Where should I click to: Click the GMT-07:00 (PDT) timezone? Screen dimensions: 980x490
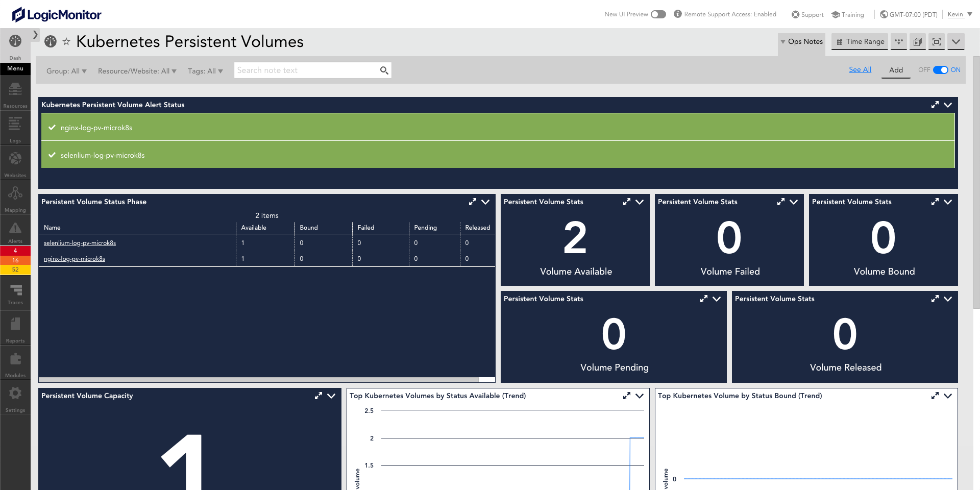coord(909,14)
